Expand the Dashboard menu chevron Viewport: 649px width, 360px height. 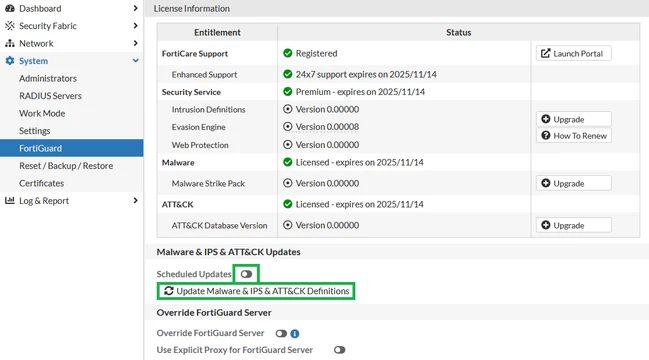(x=135, y=8)
